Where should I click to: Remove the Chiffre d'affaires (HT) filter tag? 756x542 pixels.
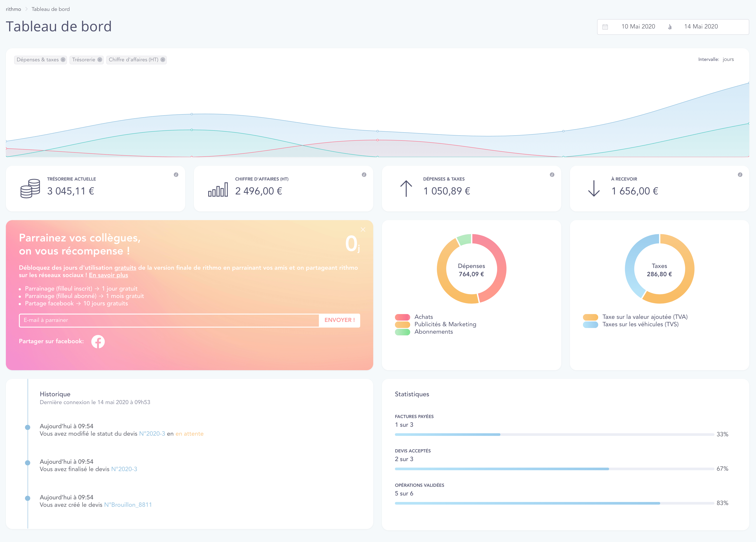click(x=163, y=60)
